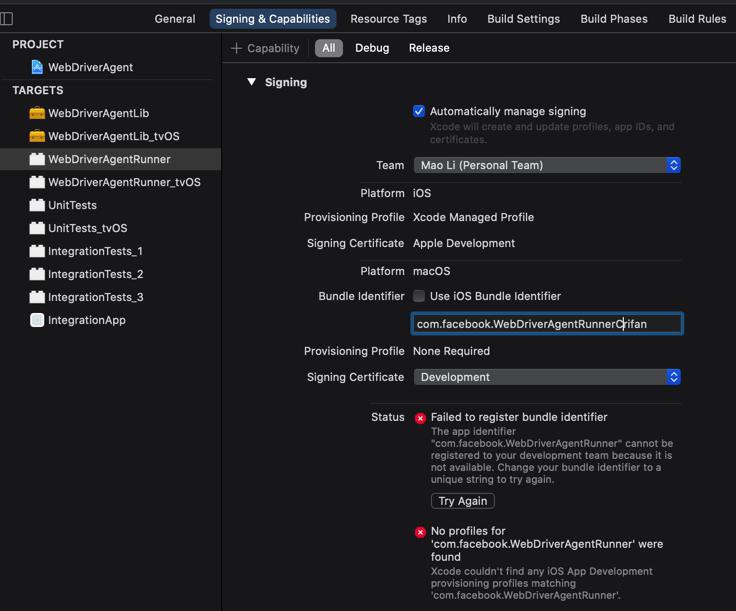Viewport: 736px width, 611px height.
Task: Select WebDriverAgentLib target name
Action: (99, 113)
